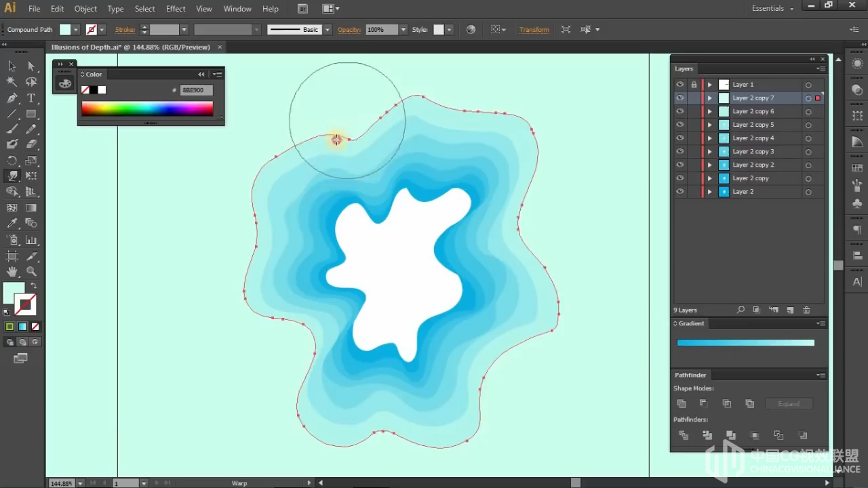Open the Select menu
This screenshot has height=488, width=868.
145,9
